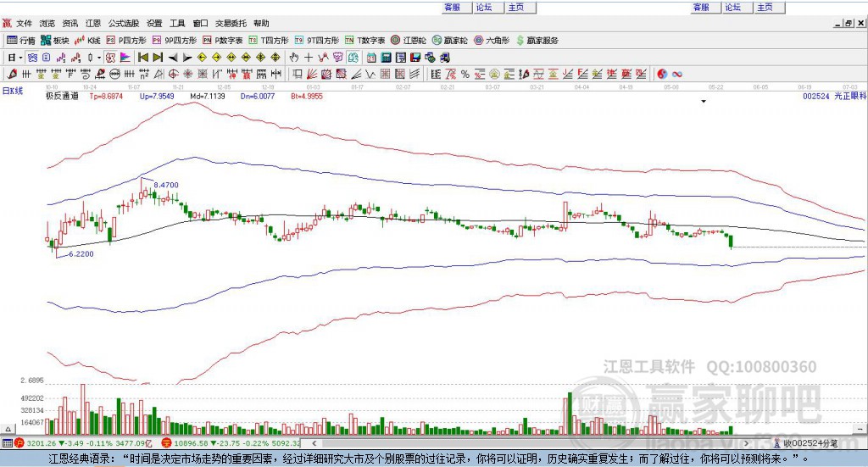Step chart right with black arrow

point(187,58)
